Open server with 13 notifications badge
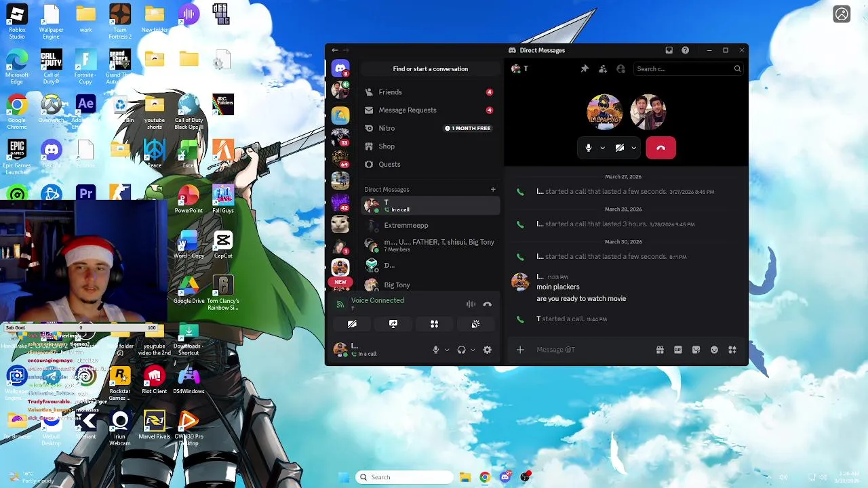Screen dimensions: 868x488 point(340,136)
